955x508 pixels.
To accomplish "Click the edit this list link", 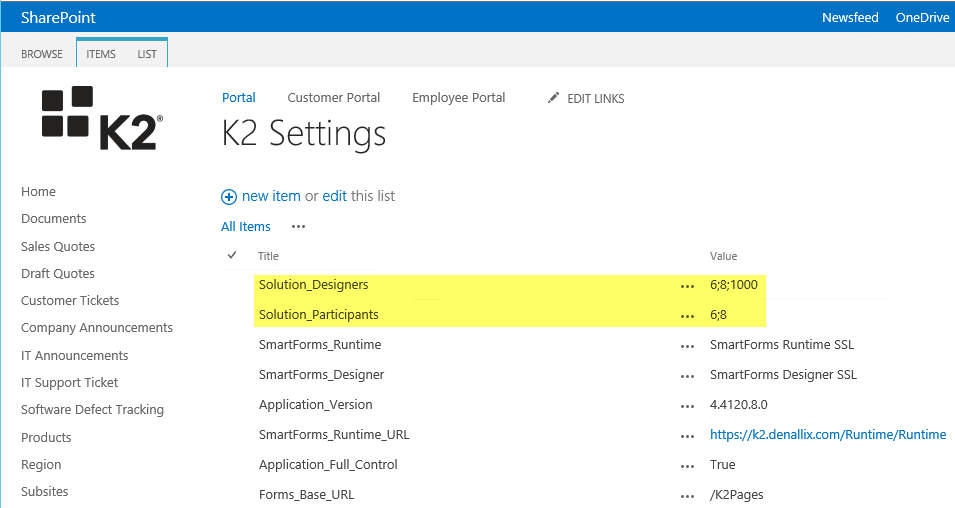I will (334, 196).
